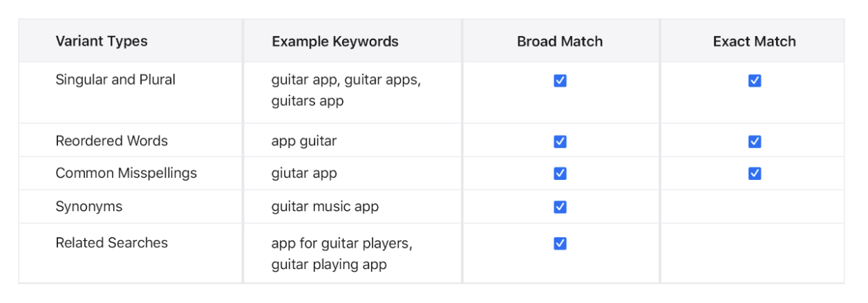Toggle Exact Match checkbox for Singular and Plural
868x303 pixels.
755,81
